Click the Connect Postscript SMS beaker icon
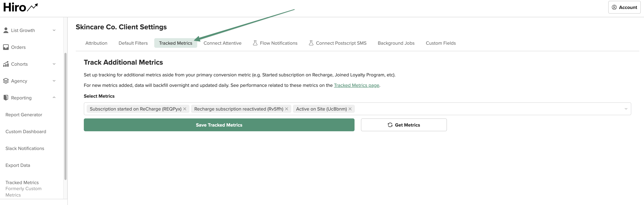This screenshot has width=644, height=205. (x=311, y=43)
